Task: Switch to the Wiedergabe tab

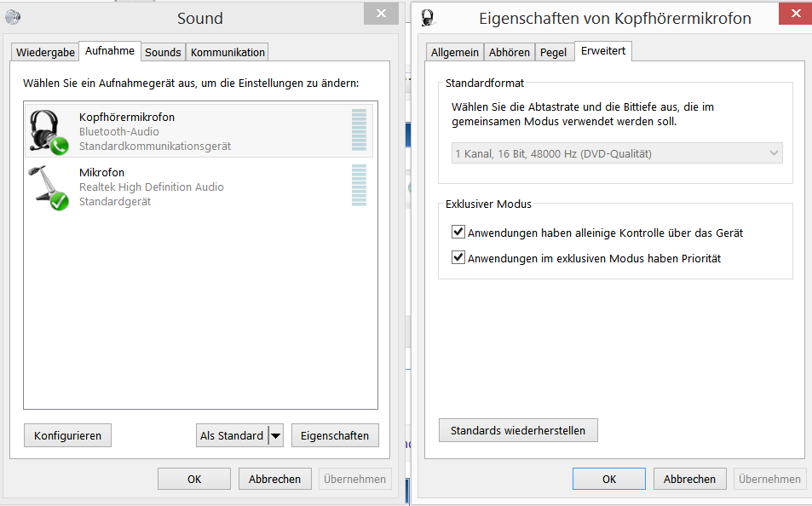Action: point(45,52)
